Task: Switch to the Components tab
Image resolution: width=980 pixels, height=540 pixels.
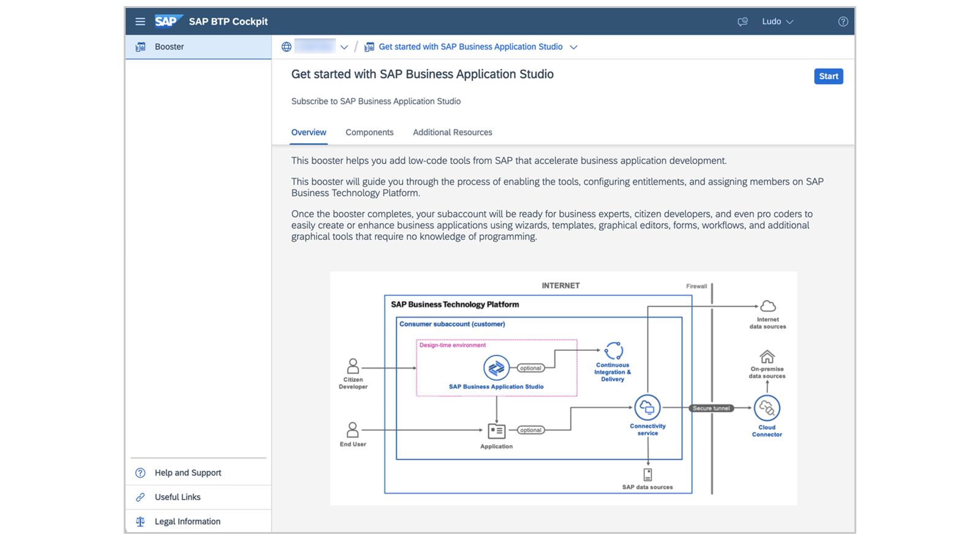Action: pos(369,132)
